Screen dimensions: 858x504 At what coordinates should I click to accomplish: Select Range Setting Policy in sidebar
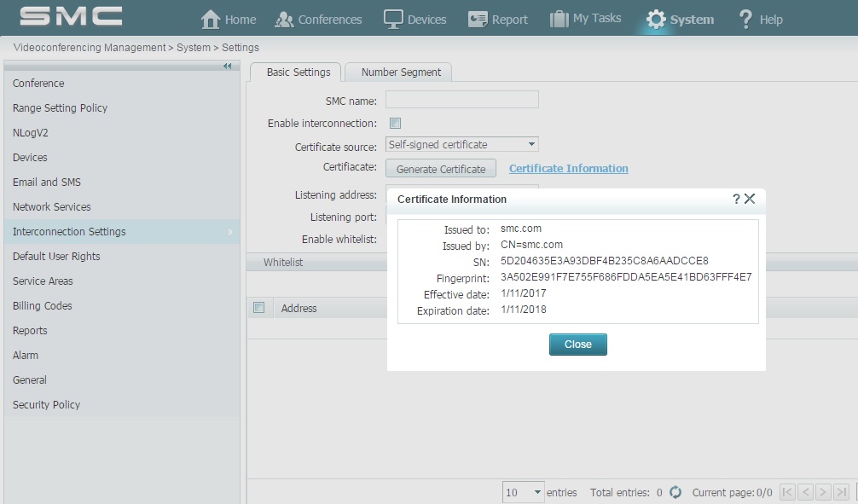[121, 107]
